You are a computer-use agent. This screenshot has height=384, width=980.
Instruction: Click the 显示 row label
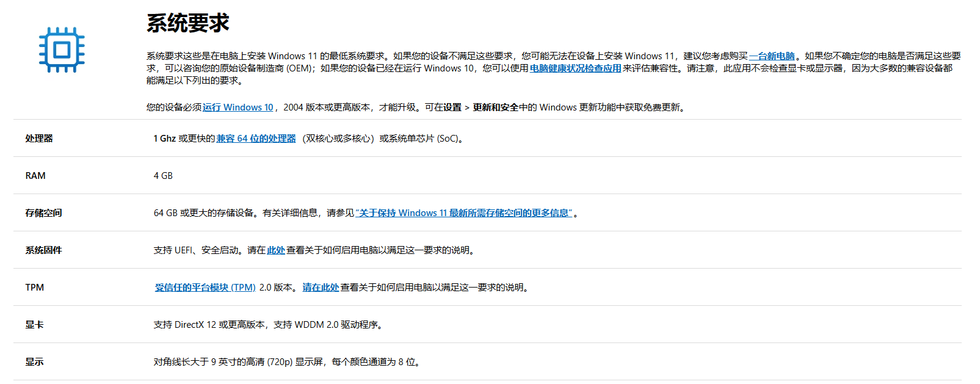pos(34,362)
